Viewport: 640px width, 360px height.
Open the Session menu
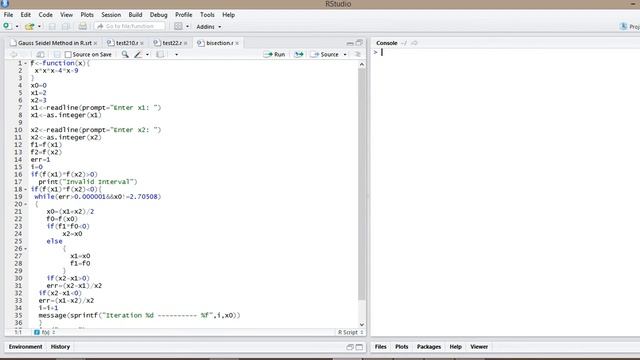[111, 15]
